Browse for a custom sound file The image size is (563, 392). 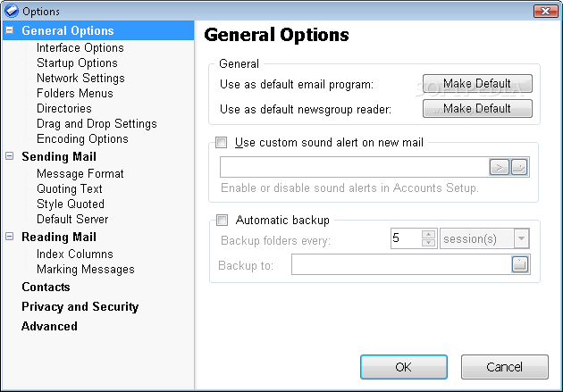tap(520, 167)
